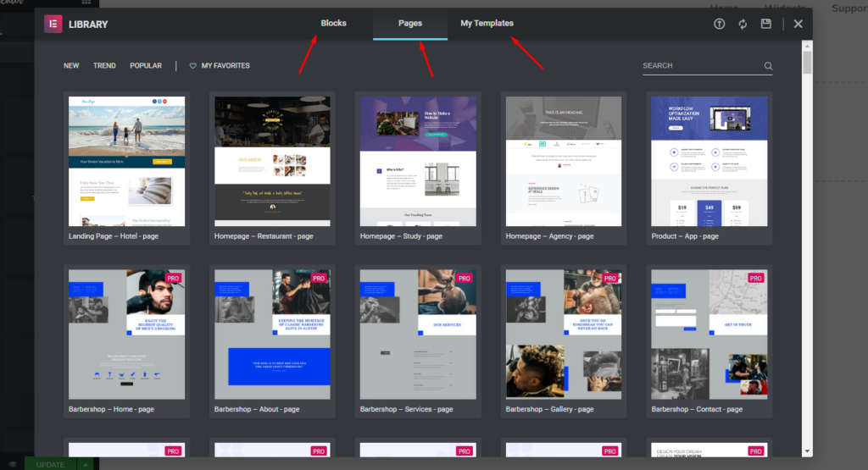Select Product – App template thumbnail
This screenshot has width=868, height=470.
(x=709, y=162)
